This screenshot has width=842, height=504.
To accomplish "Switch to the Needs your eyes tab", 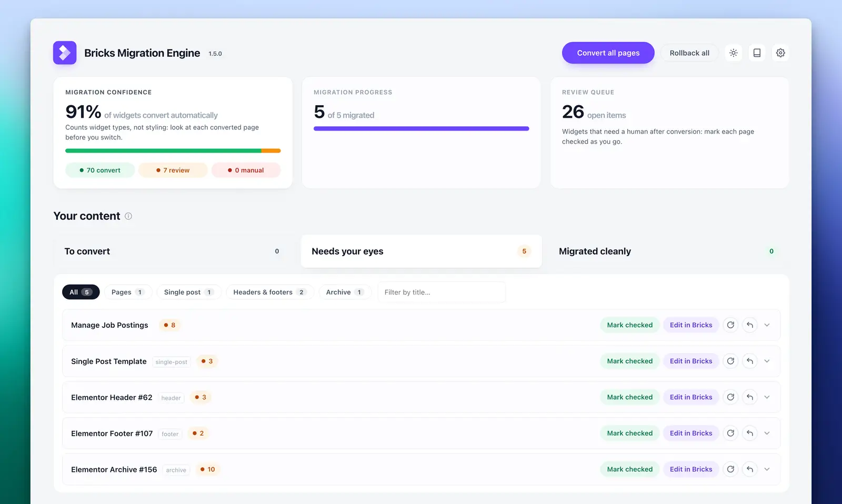I will 421,251.
